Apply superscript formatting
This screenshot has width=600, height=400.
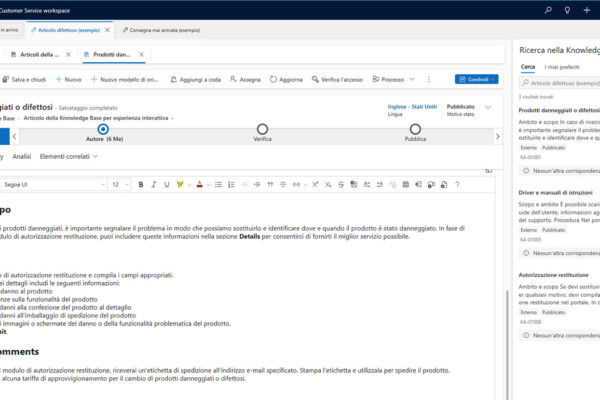click(x=315, y=184)
